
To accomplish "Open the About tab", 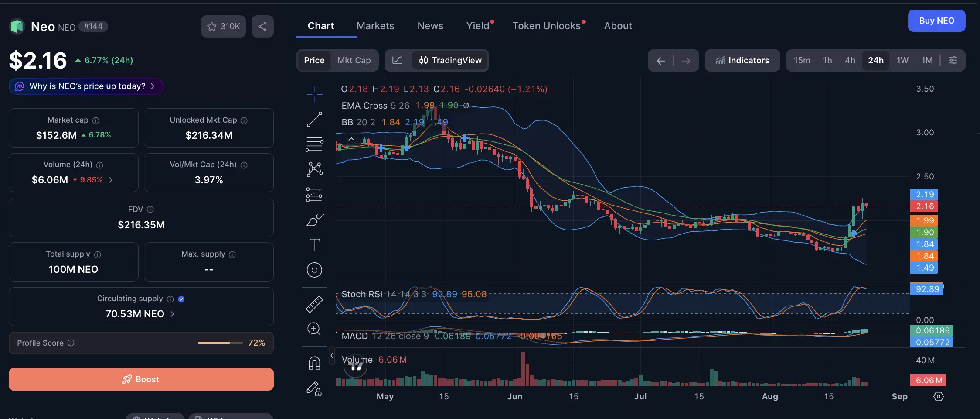I will [618, 26].
